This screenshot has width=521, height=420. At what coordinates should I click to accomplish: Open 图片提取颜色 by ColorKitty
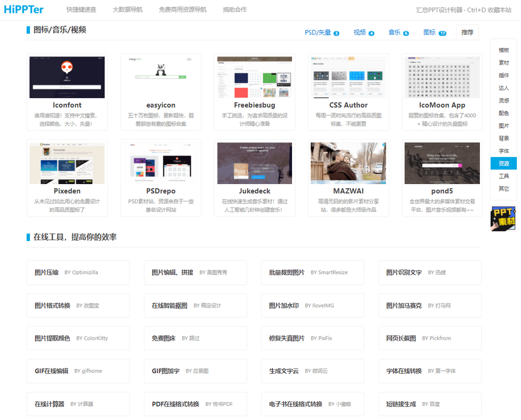point(78,338)
